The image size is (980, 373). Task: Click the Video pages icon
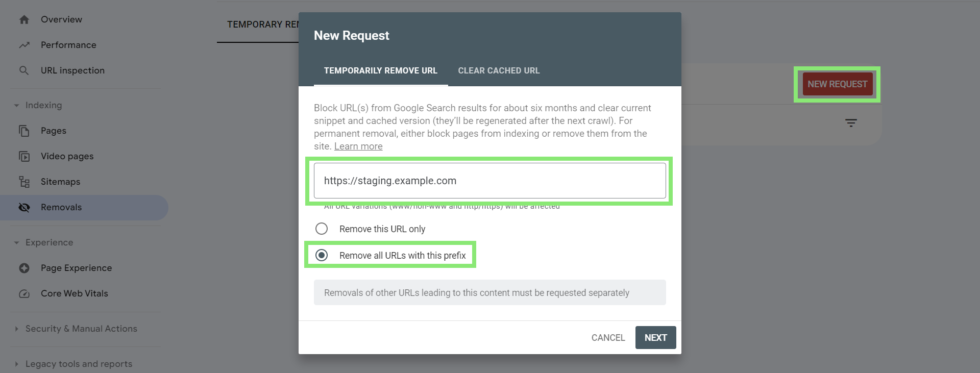pos(24,156)
